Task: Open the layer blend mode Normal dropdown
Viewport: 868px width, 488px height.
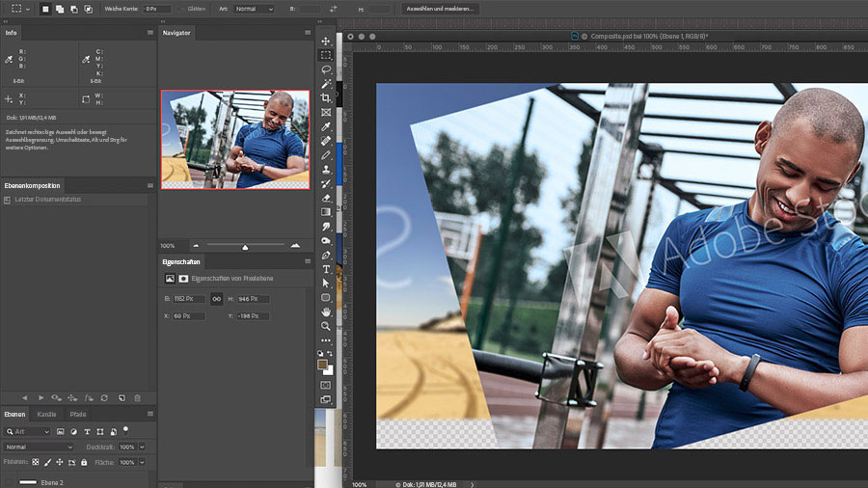Action: [39, 447]
